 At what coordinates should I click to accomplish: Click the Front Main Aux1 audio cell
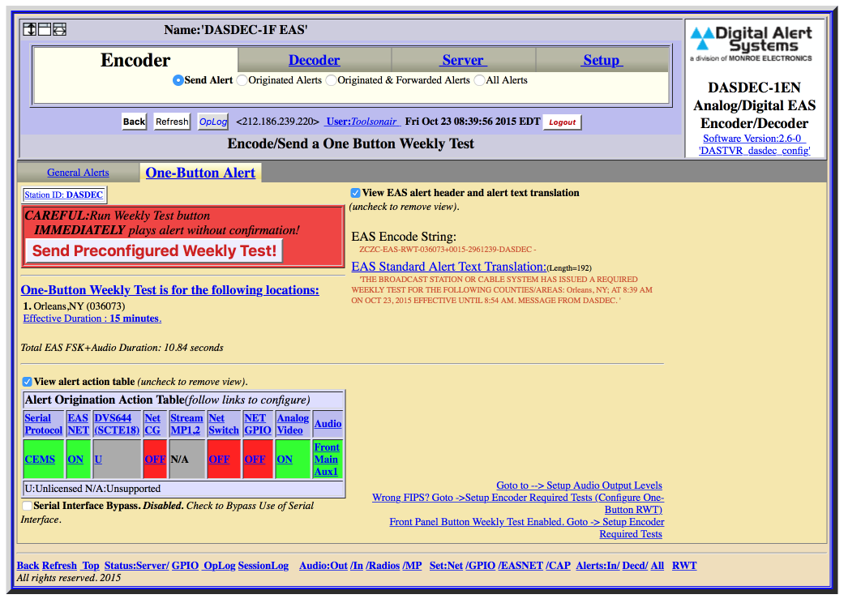coord(328,459)
